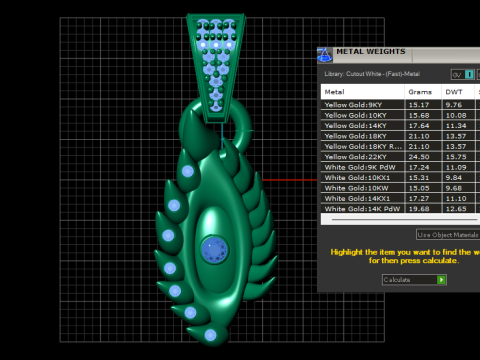Select the Yellow Gold:9KY row

click(x=400, y=105)
